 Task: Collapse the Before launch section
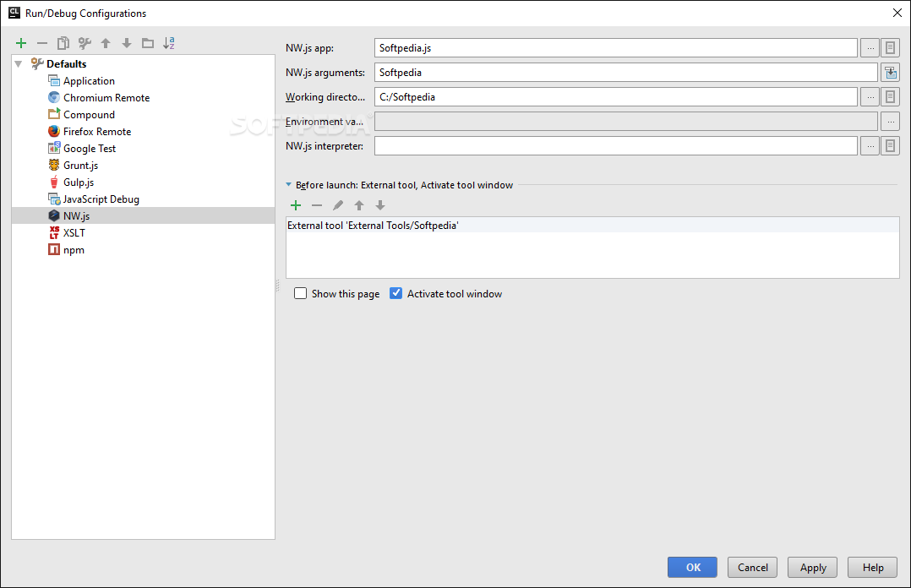[x=289, y=185]
